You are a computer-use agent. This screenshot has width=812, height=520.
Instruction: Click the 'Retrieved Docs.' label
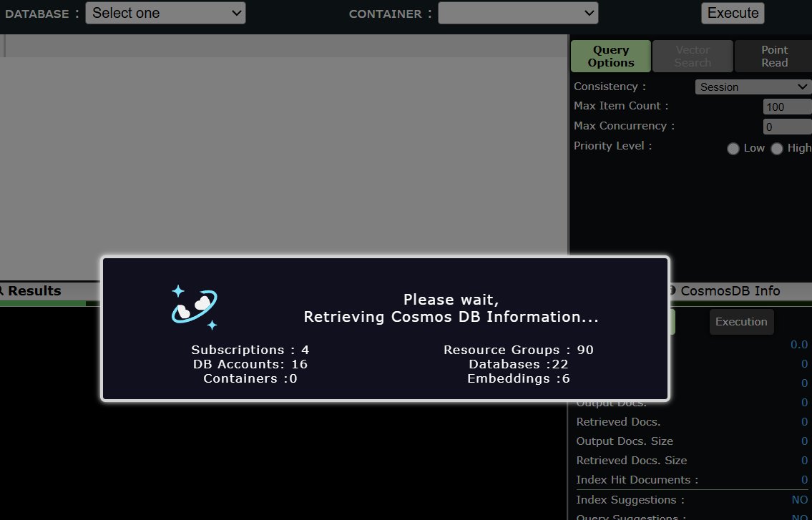click(618, 422)
